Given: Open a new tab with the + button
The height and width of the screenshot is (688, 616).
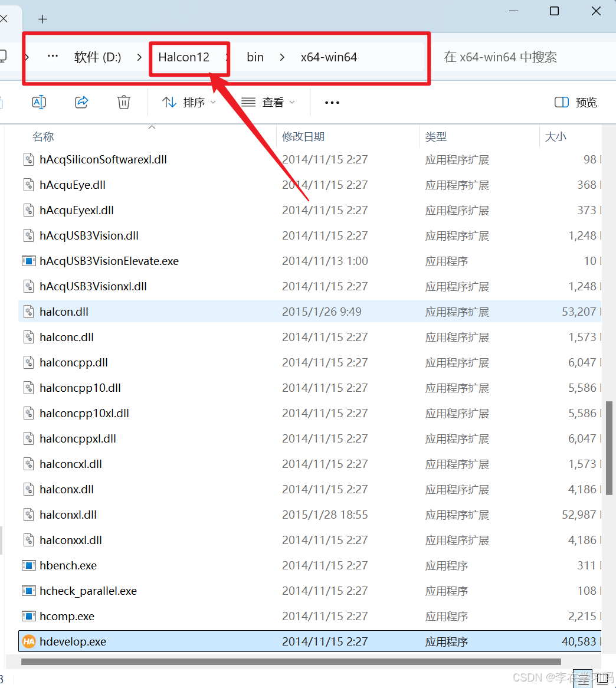Looking at the screenshot, I should click(x=42, y=19).
